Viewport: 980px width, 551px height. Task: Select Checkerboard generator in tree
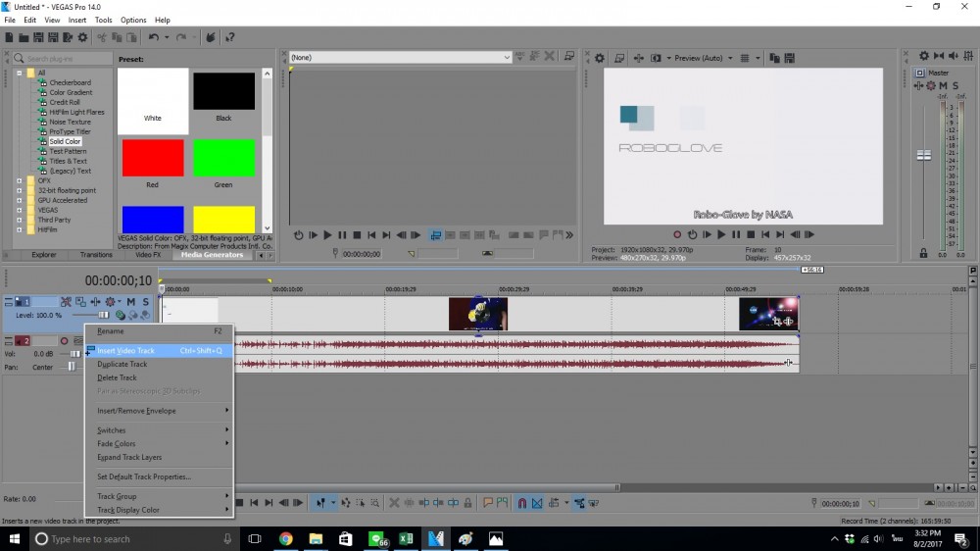coord(70,82)
